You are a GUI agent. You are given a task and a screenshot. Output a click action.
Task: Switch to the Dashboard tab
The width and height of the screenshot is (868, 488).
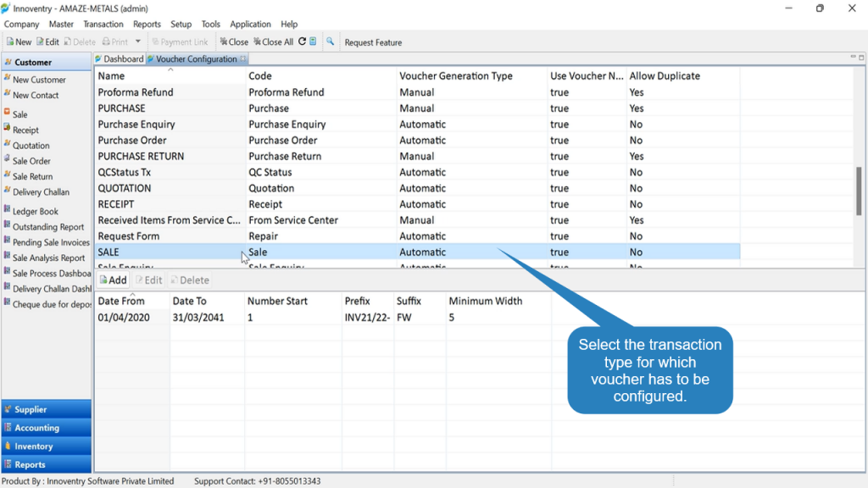119,58
